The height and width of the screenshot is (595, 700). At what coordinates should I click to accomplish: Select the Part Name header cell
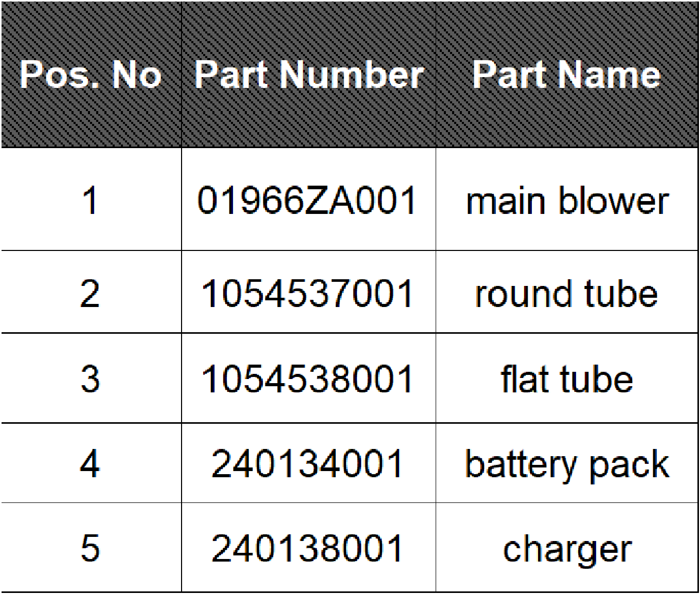[x=567, y=75]
